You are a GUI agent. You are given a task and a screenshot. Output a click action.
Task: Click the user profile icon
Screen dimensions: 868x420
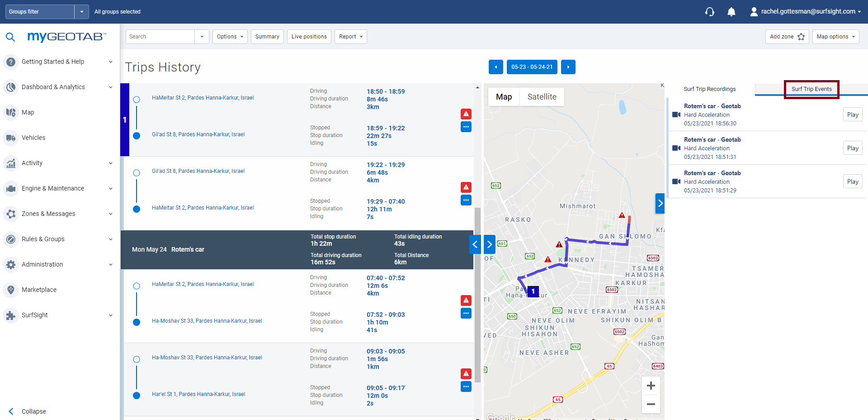(x=754, y=12)
